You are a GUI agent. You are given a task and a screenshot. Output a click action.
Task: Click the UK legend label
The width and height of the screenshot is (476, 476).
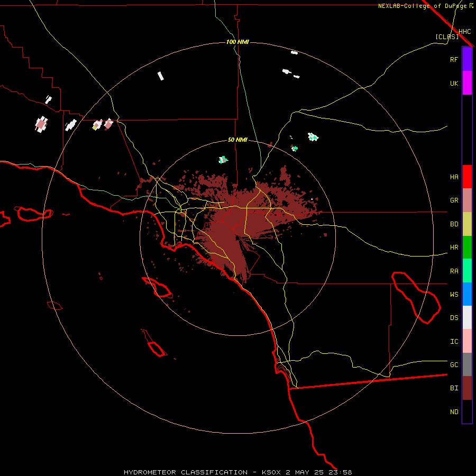(x=454, y=83)
